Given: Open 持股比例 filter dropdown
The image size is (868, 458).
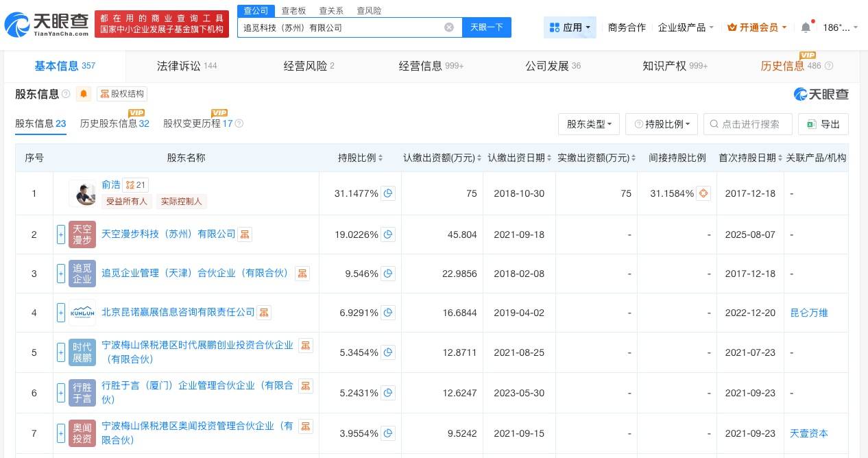Looking at the screenshot, I should click(662, 124).
